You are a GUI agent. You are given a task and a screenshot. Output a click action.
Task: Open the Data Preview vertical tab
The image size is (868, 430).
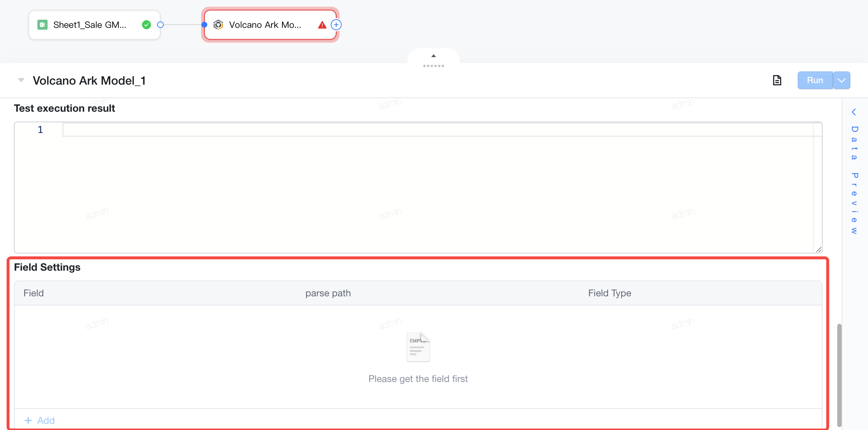(x=854, y=179)
